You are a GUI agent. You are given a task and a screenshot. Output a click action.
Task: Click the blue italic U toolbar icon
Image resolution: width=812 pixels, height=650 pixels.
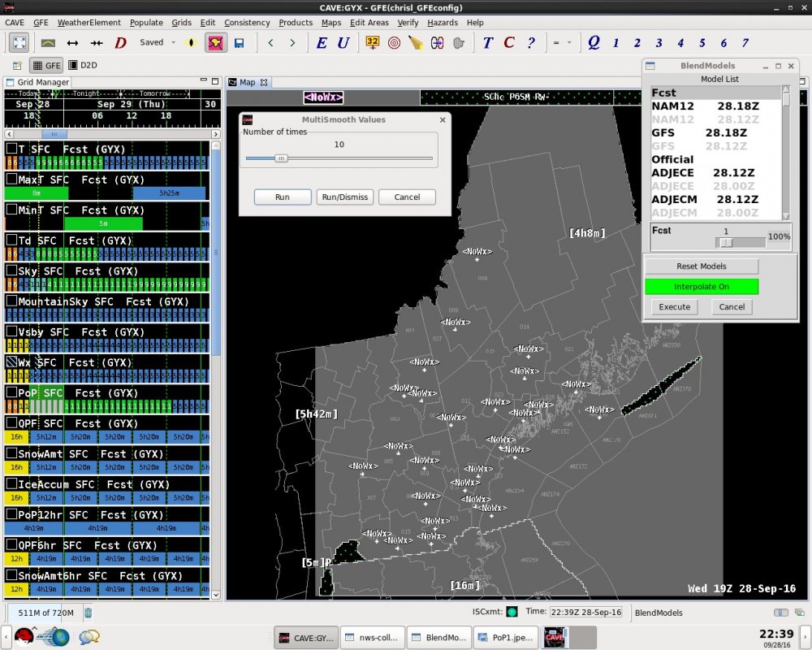(343, 43)
